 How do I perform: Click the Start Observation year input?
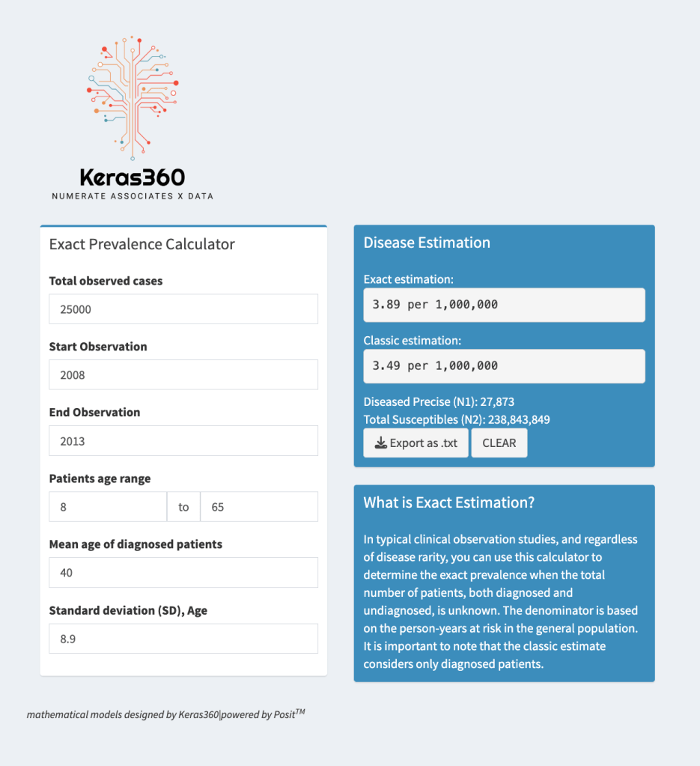click(183, 374)
